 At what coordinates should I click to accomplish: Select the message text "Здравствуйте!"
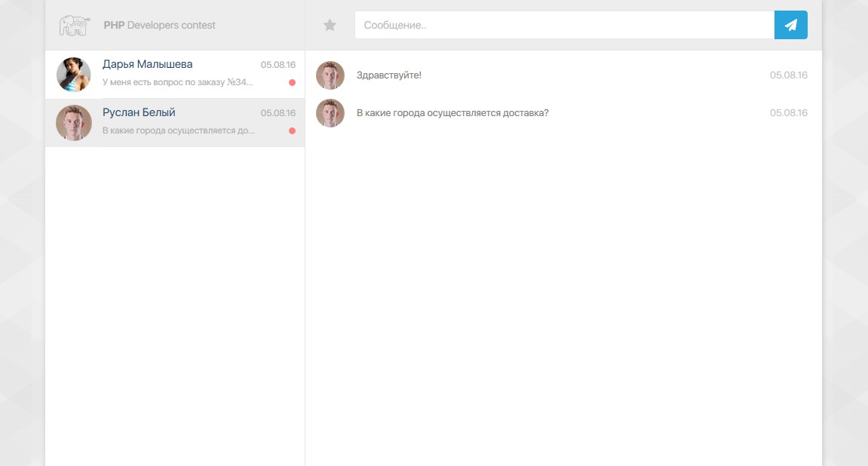point(388,75)
